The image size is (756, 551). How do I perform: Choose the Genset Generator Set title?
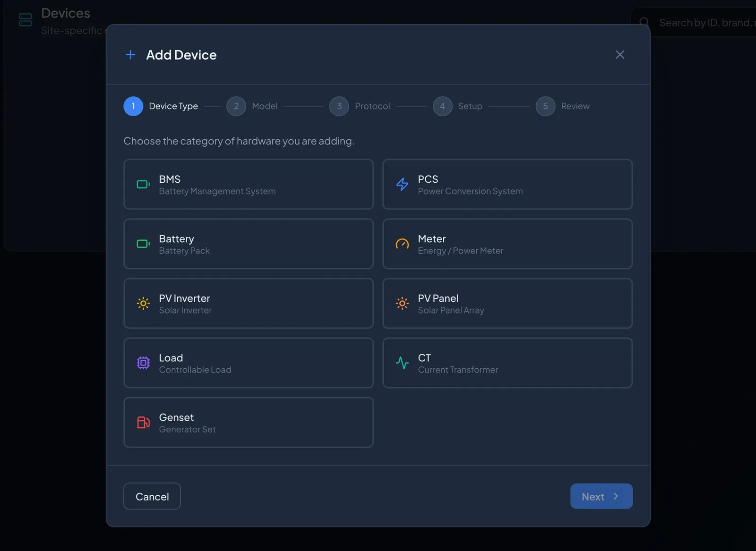(x=176, y=417)
